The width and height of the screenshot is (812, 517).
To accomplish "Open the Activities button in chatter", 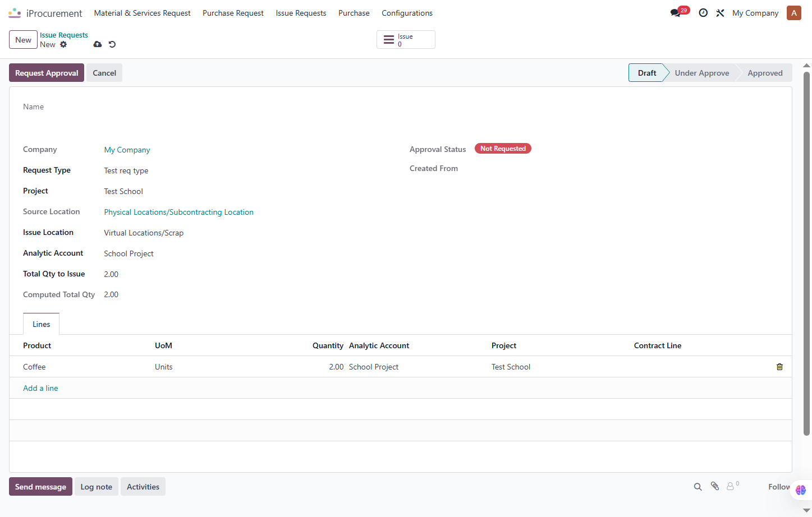I will click(x=143, y=487).
